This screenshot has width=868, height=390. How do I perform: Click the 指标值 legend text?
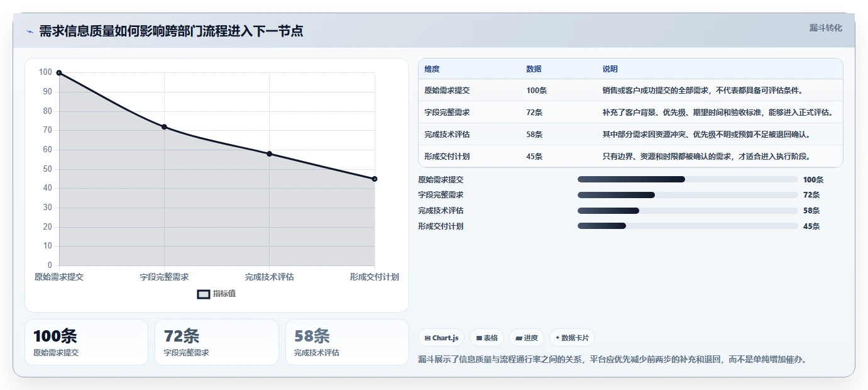224,294
